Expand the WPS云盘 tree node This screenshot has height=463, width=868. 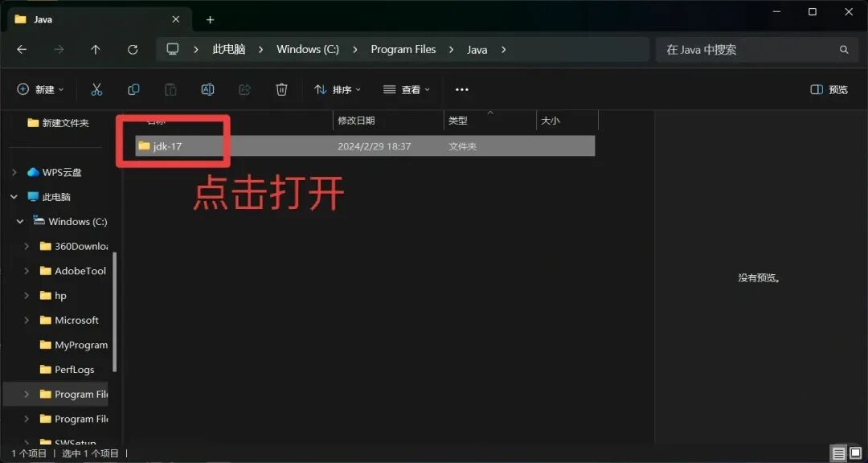click(14, 172)
